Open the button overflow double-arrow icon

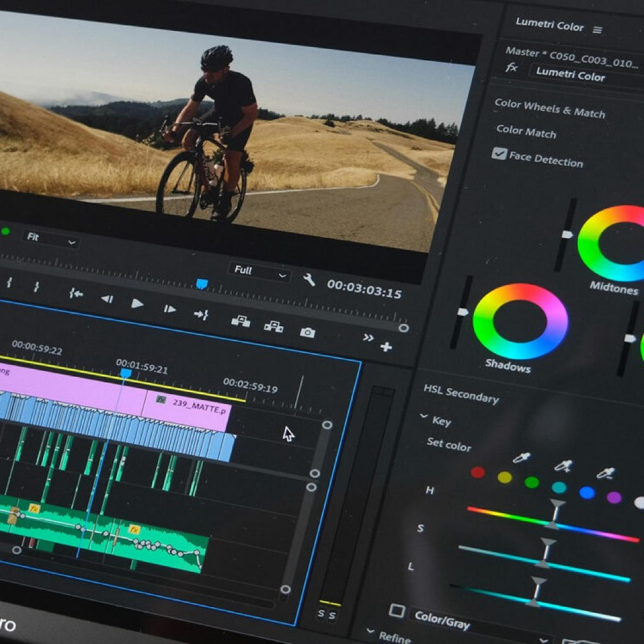[x=368, y=338]
